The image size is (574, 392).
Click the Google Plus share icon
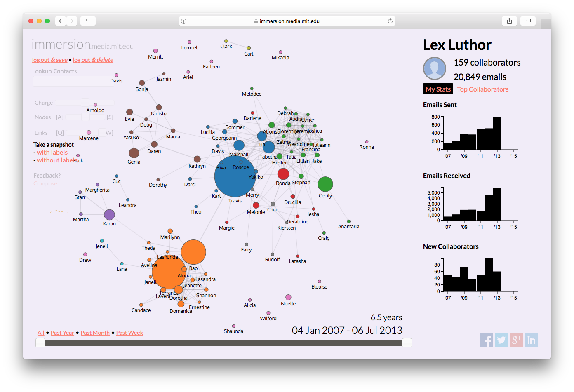(x=516, y=340)
